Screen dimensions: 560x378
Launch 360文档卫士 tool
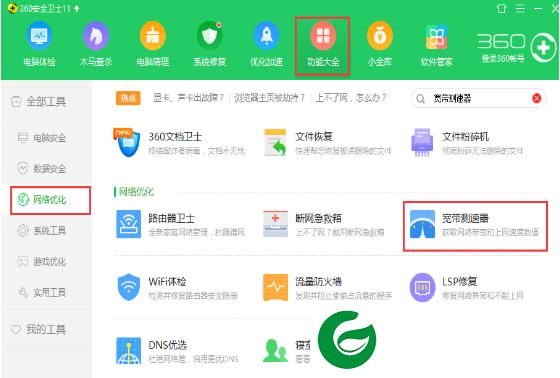coord(180,143)
